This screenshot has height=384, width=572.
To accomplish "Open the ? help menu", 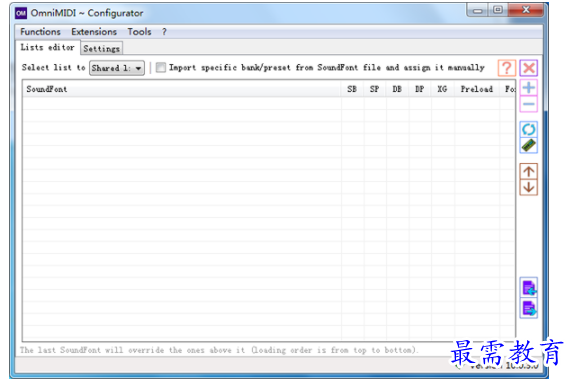I will (164, 32).
